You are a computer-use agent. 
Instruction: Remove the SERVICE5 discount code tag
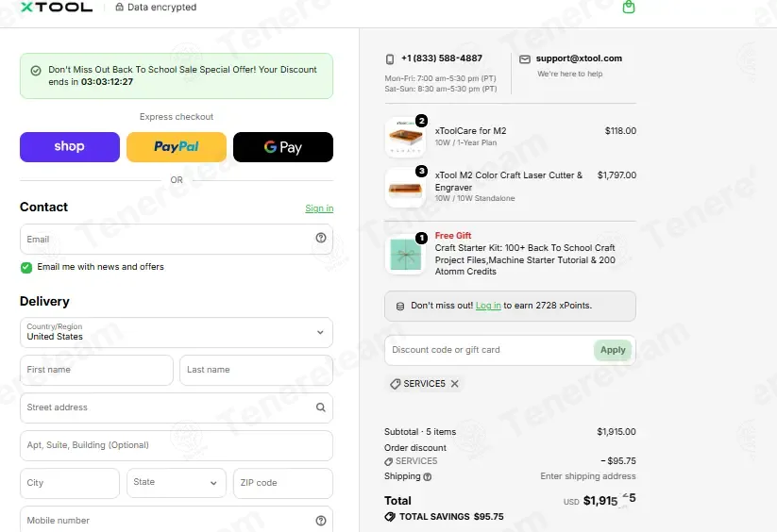coord(455,384)
